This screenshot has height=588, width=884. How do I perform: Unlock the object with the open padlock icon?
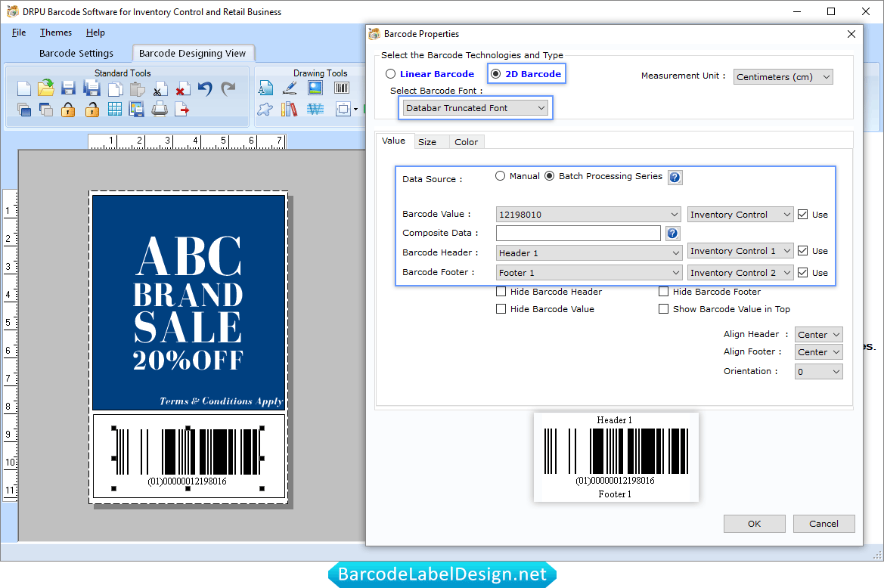coord(92,110)
